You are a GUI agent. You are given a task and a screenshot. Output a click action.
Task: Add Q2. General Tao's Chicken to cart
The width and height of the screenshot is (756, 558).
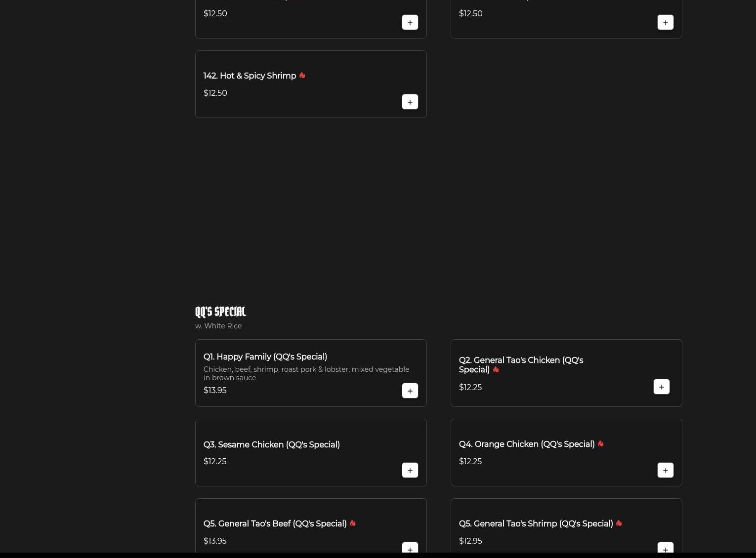(x=662, y=387)
